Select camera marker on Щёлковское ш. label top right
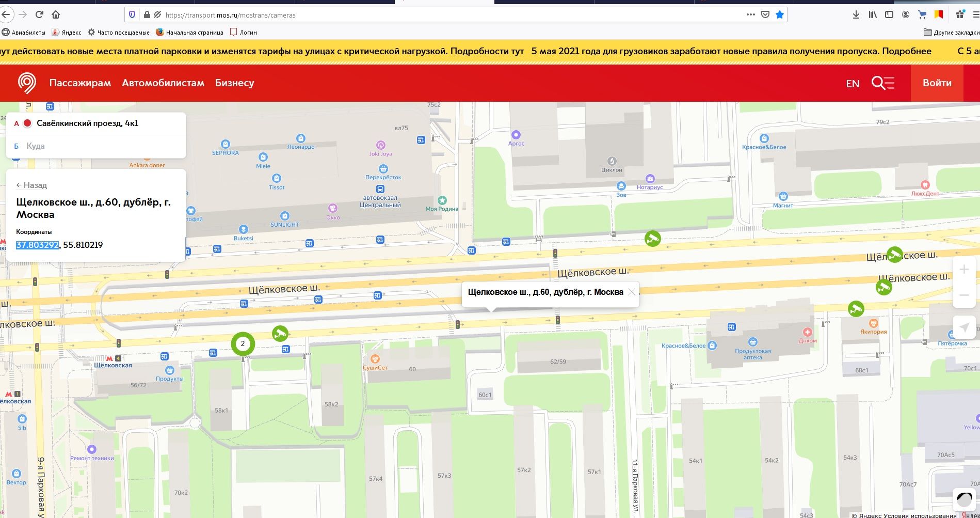Screen dimensions: 980x518 click(894, 255)
